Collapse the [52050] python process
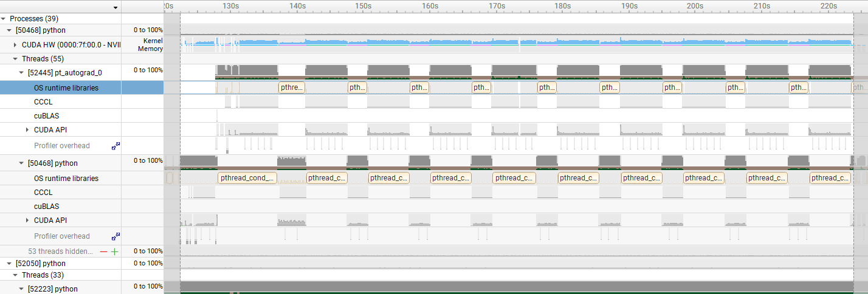This screenshot has width=868, height=294. point(9,264)
